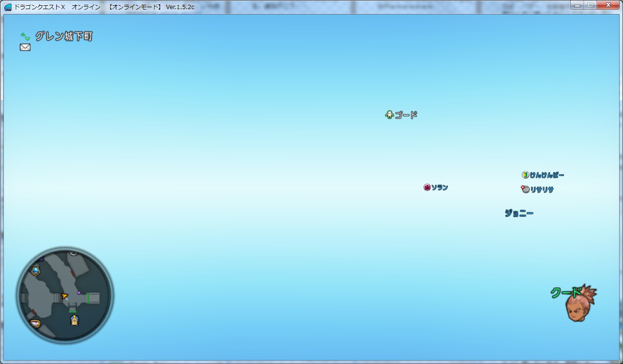Click the orange player arrow on minimap
The width and height of the screenshot is (623, 364).
[64, 296]
